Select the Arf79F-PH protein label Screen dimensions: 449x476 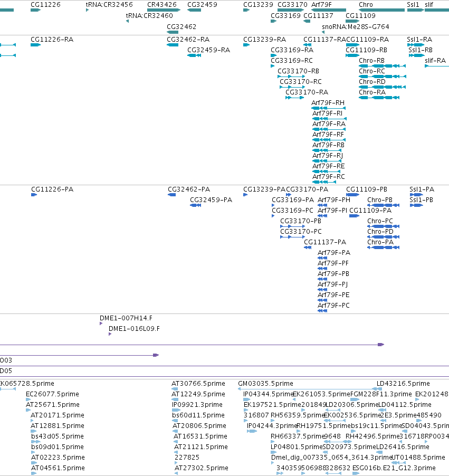point(334,200)
